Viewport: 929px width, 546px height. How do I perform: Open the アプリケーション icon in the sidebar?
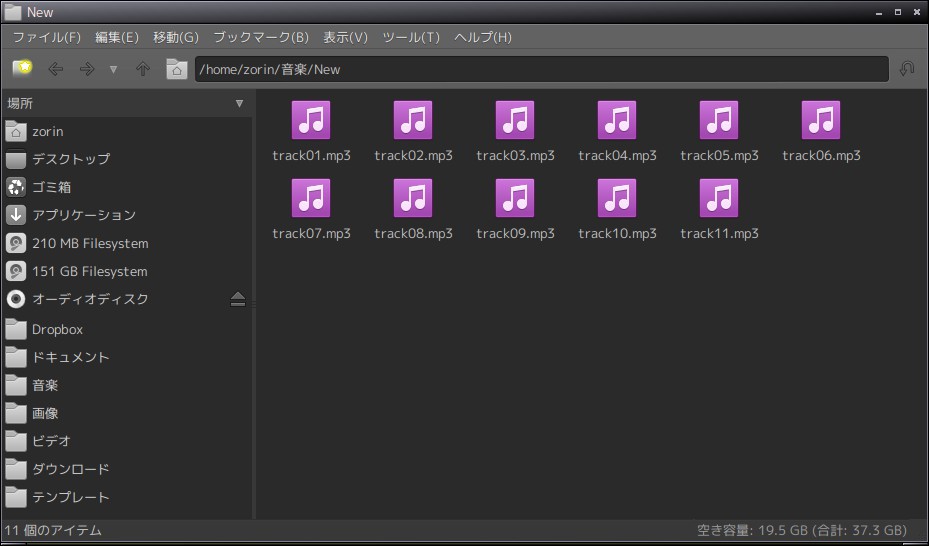click(x=16, y=215)
